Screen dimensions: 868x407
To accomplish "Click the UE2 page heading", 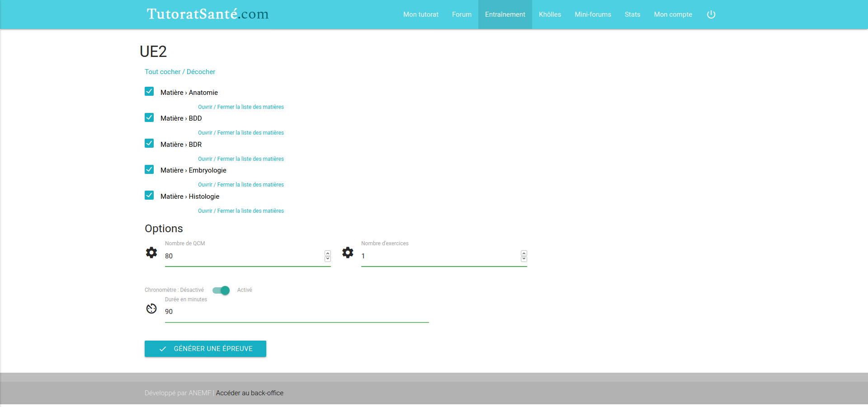I will (153, 51).
